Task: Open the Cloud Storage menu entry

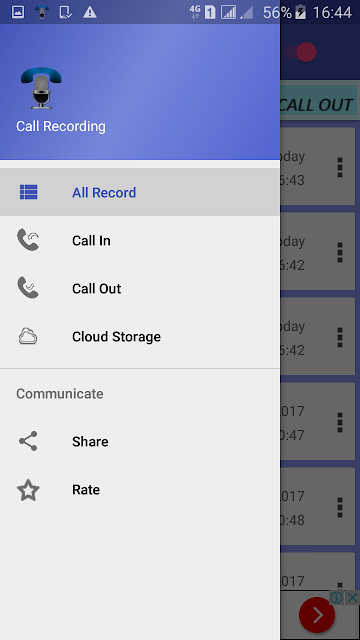Action: pos(140,337)
